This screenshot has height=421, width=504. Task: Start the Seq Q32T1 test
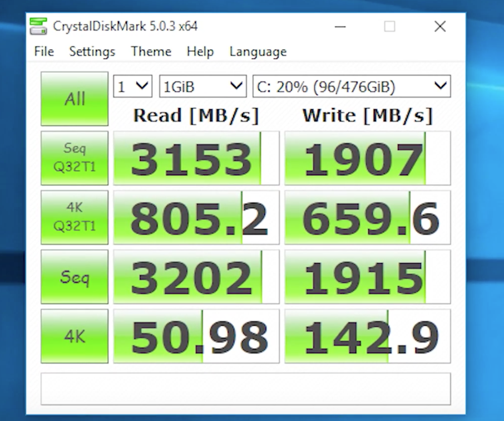point(75,158)
